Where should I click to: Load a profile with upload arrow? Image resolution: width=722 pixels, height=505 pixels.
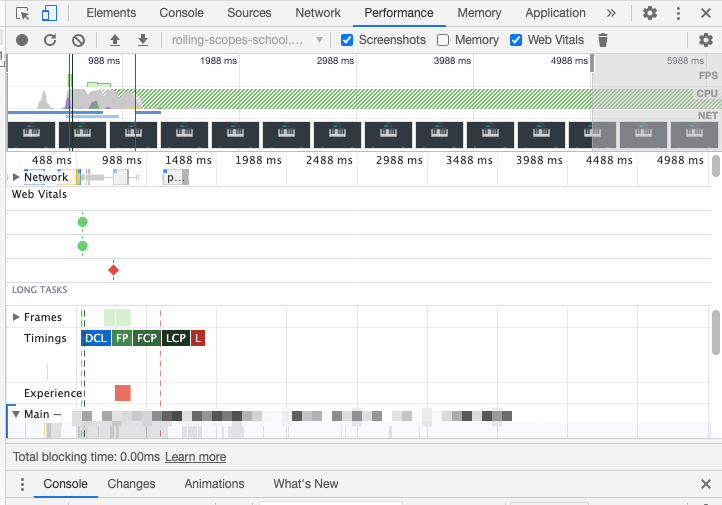pyautogui.click(x=114, y=40)
